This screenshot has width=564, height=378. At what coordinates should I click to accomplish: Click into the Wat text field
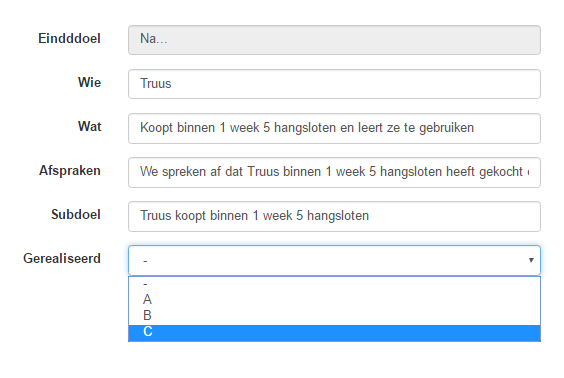[334, 128]
